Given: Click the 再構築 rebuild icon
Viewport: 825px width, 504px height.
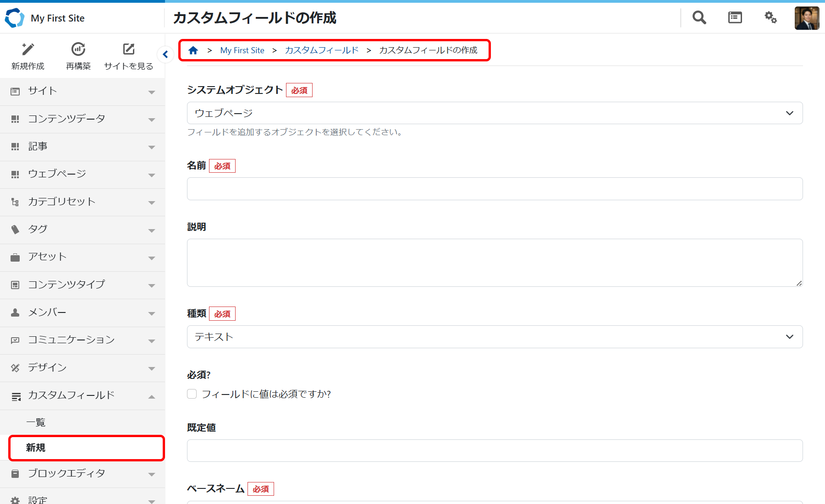Looking at the screenshot, I should tap(78, 49).
